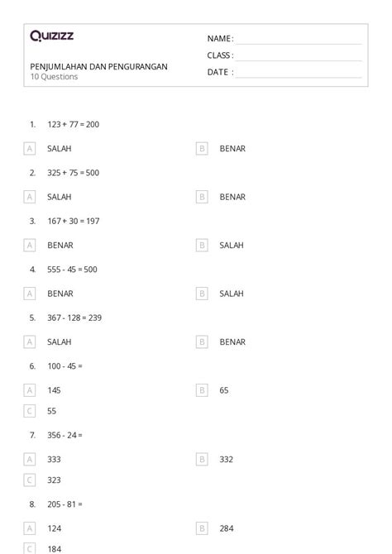This screenshot has height=554, width=392.
Task: Click the CLASS blank line field
Action: tap(299, 56)
